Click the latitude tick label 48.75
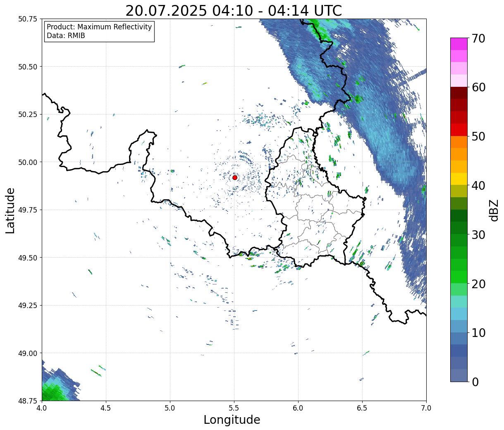 pos(28,401)
